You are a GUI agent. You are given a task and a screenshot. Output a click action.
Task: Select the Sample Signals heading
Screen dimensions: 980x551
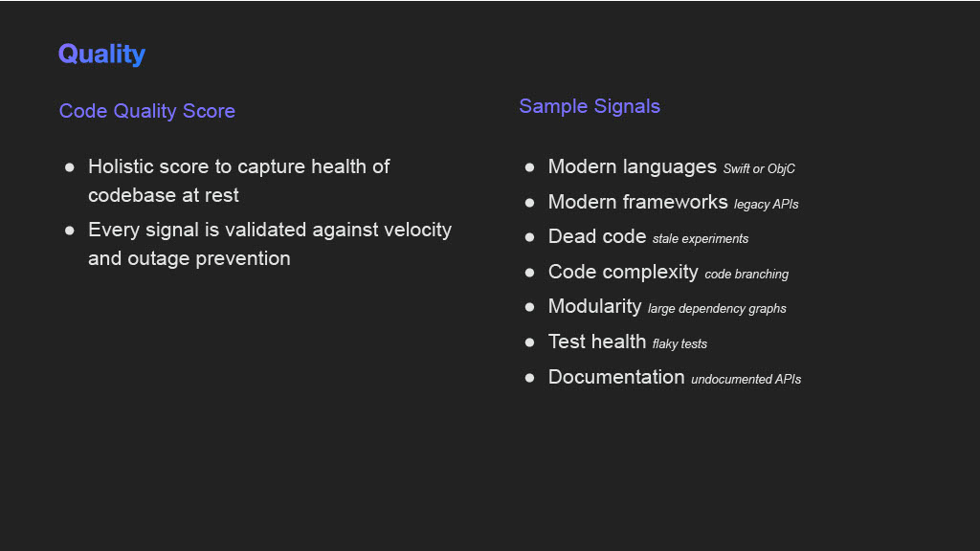(590, 106)
